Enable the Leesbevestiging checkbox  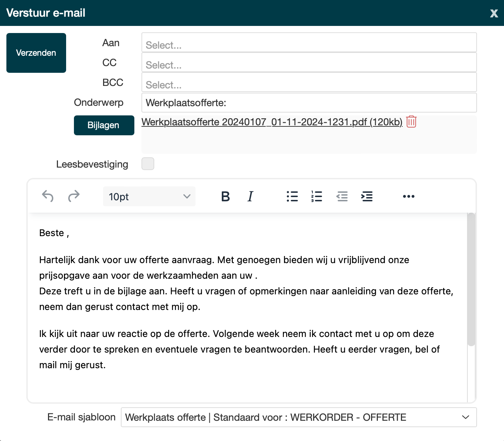tap(148, 164)
